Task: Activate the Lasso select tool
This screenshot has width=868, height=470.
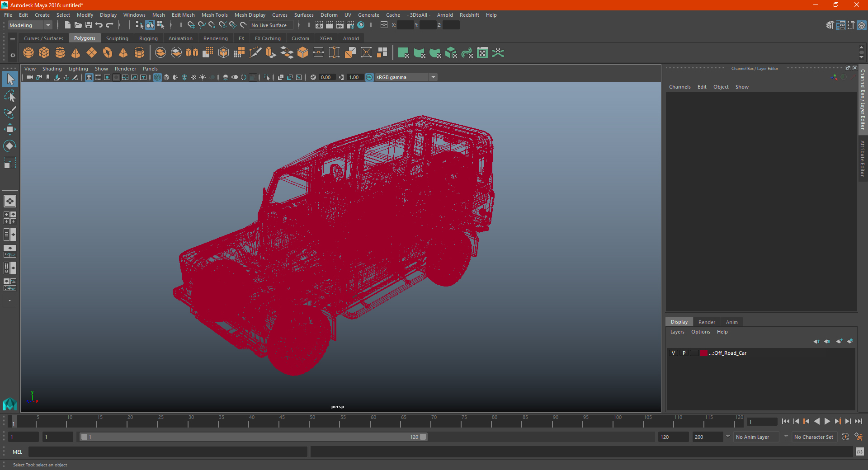Action: click(x=10, y=96)
